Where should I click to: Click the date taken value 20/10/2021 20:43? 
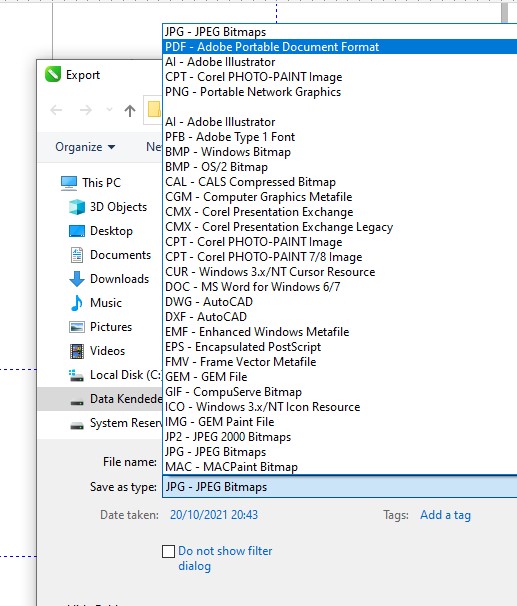tap(214, 515)
